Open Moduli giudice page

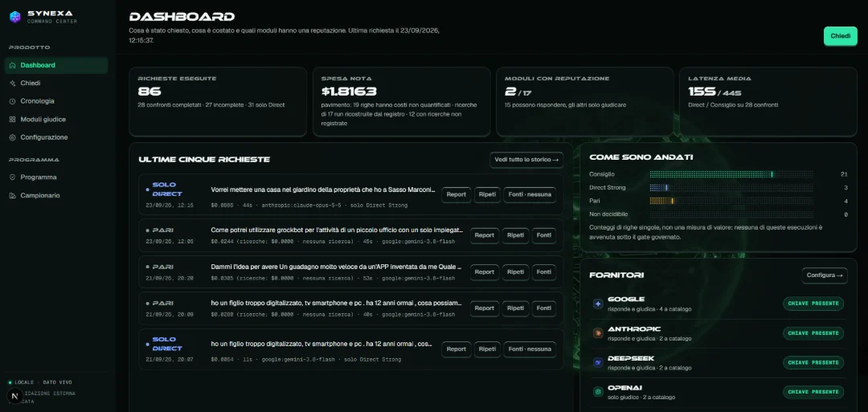[x=56, y=120]
